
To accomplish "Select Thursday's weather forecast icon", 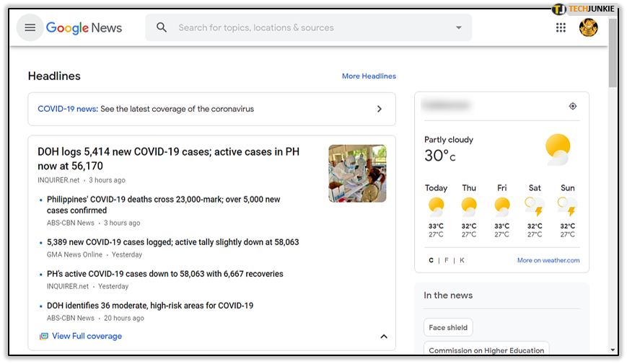I will point(469,207).
